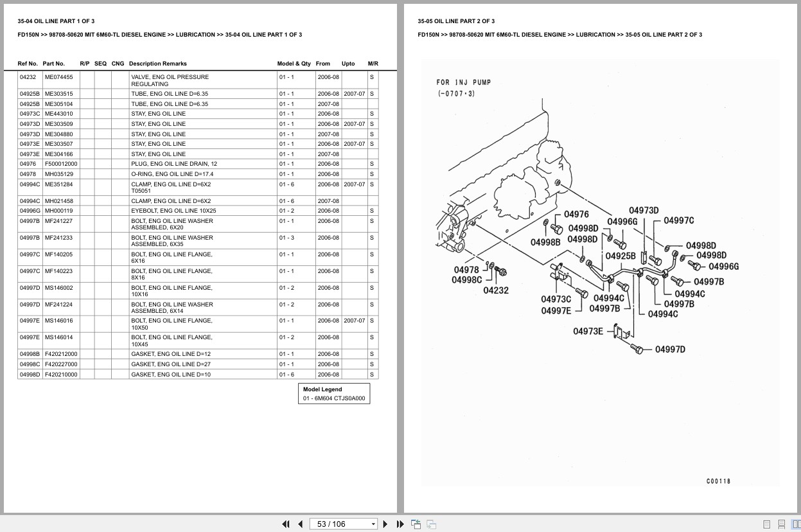Click label 04997D in the diagram
801x532 pixels.
tap(670, 350)
